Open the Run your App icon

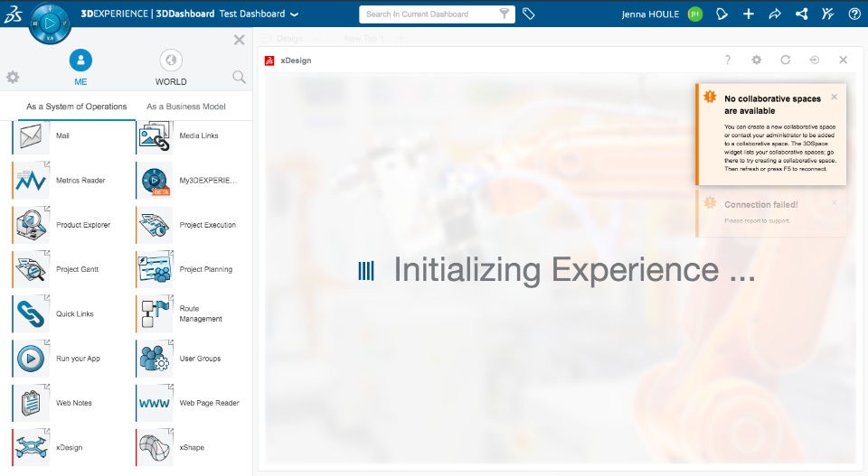pos(31,359)
